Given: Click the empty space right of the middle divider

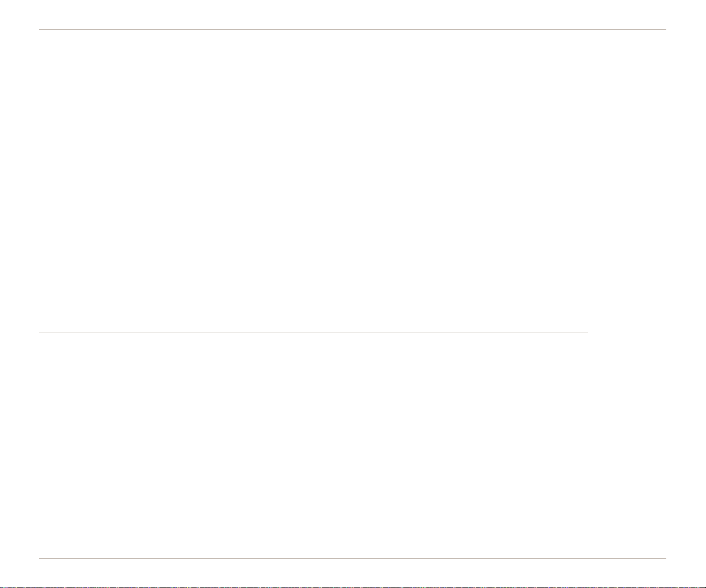Looking at the screenshot, I should click(627, 331).
